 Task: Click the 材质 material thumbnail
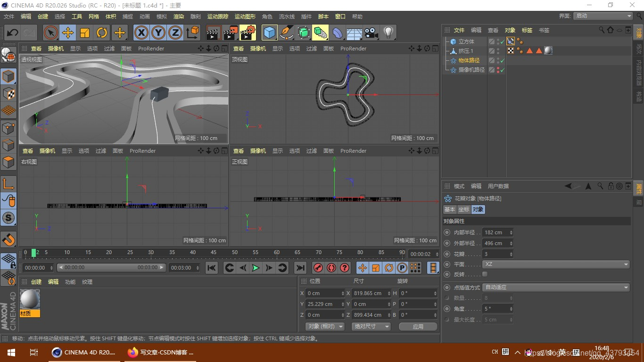coord(30,300)
